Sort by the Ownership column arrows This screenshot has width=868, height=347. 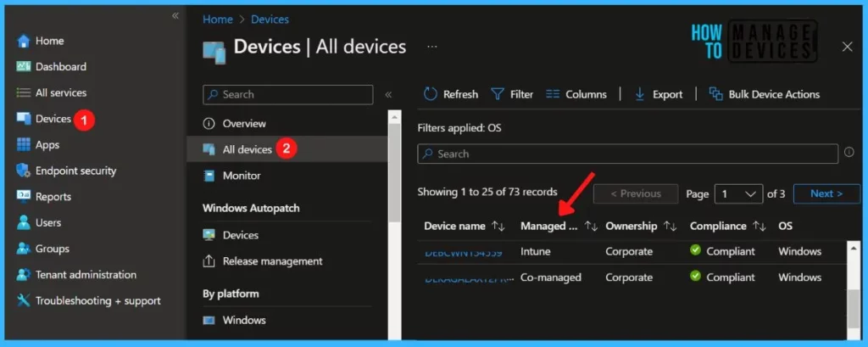[670, 227]
